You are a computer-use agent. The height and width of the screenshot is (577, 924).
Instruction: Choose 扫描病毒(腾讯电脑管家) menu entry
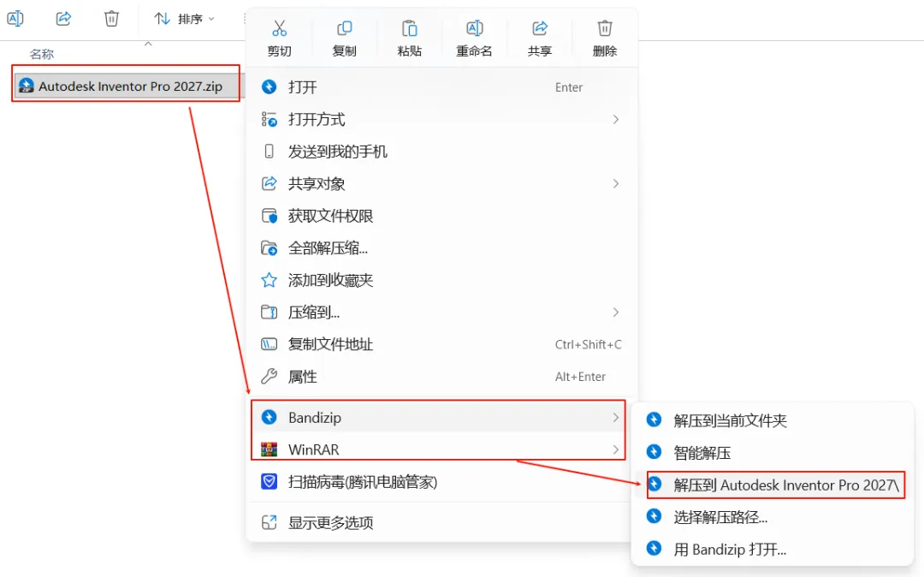[441, 482]
